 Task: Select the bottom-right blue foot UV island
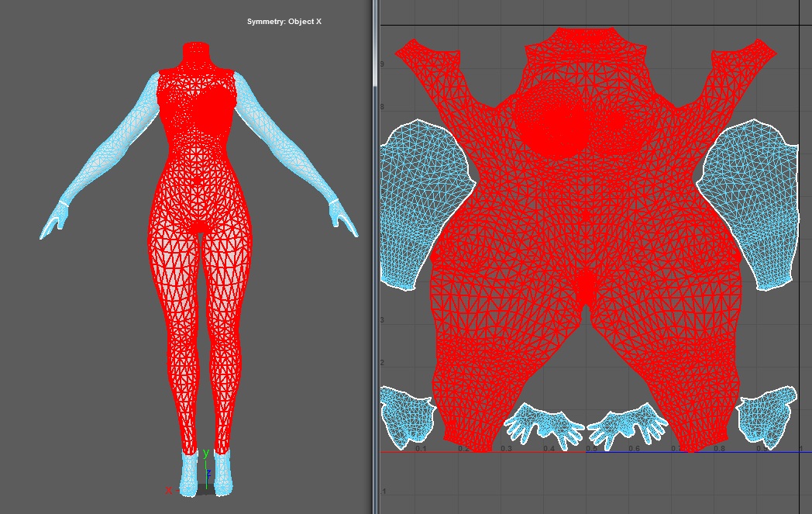click(x=767, y=416)
